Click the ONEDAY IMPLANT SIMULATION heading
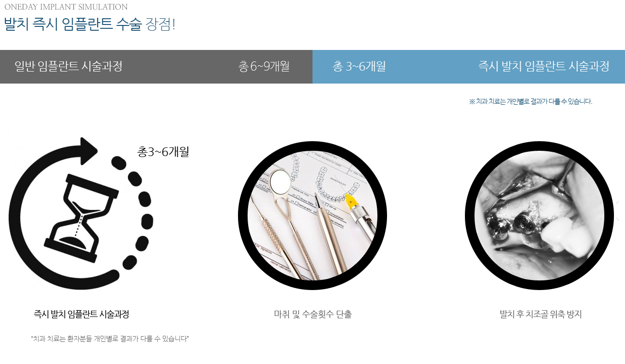This screenshot has height=364, width=625. 66,7
